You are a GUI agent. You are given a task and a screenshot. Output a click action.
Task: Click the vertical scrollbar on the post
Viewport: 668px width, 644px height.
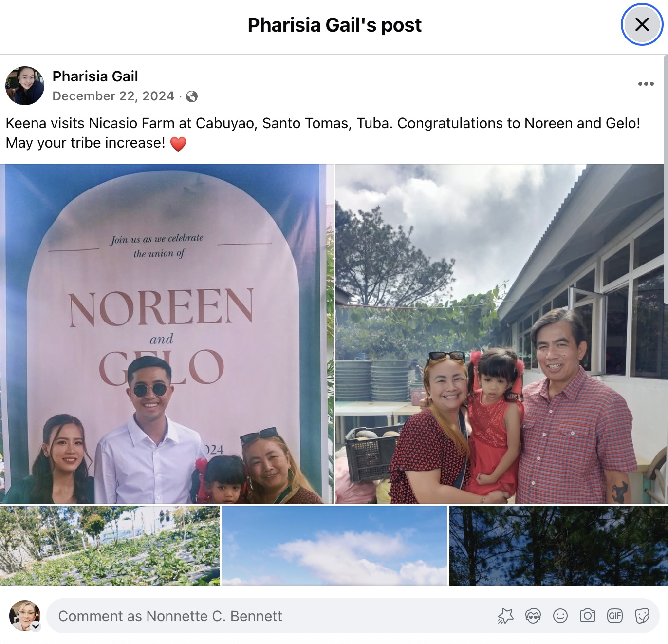666,180
